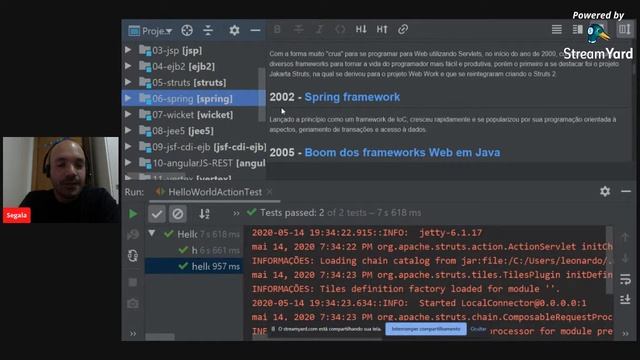Toggle soft-wrap in console output
Image resolution: width=640 pixels, height=360 pixels.
[x=625, y=280]
